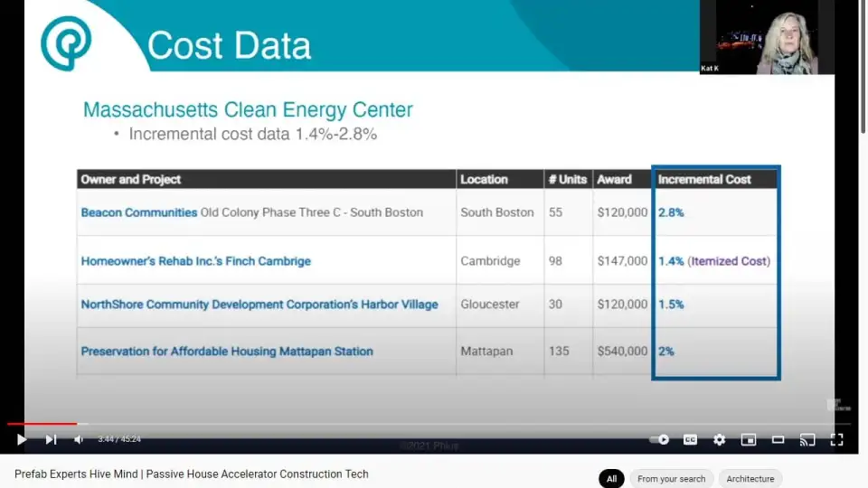Click the Kat K speaker thumbnail
This screenshot has width=868, height=488.
(766, 38)
